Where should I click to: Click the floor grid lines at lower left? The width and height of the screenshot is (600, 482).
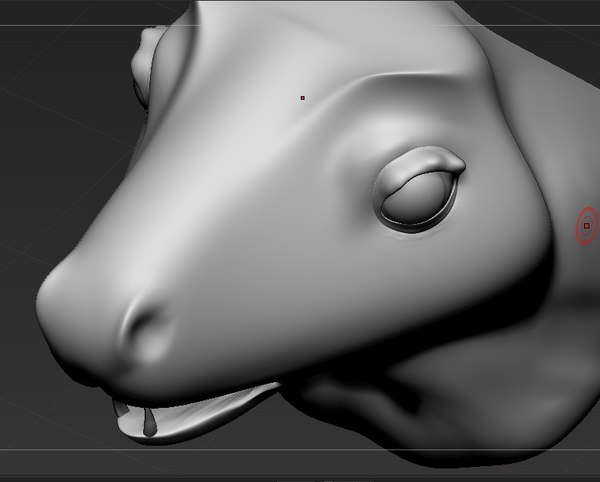[x=40, y=420]
